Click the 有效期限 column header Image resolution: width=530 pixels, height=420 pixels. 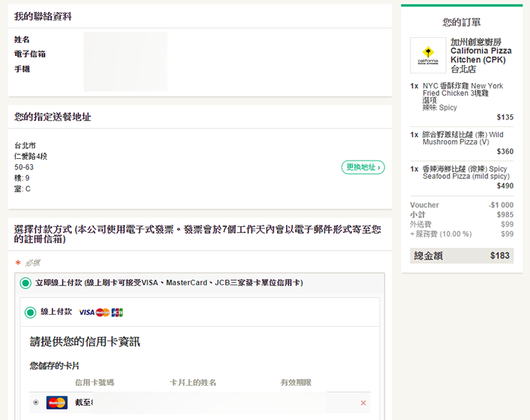click(x=296, y=382)
